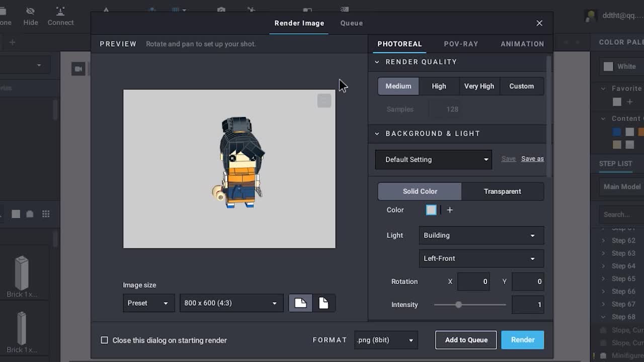Click the Intensity value field
This screenshot has height=362, width=644.
528,305
